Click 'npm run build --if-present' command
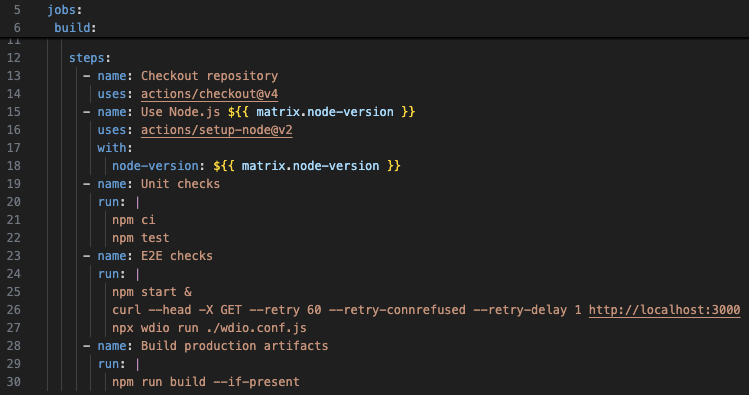This screenshot has height=395, width=749. point(206,382)
